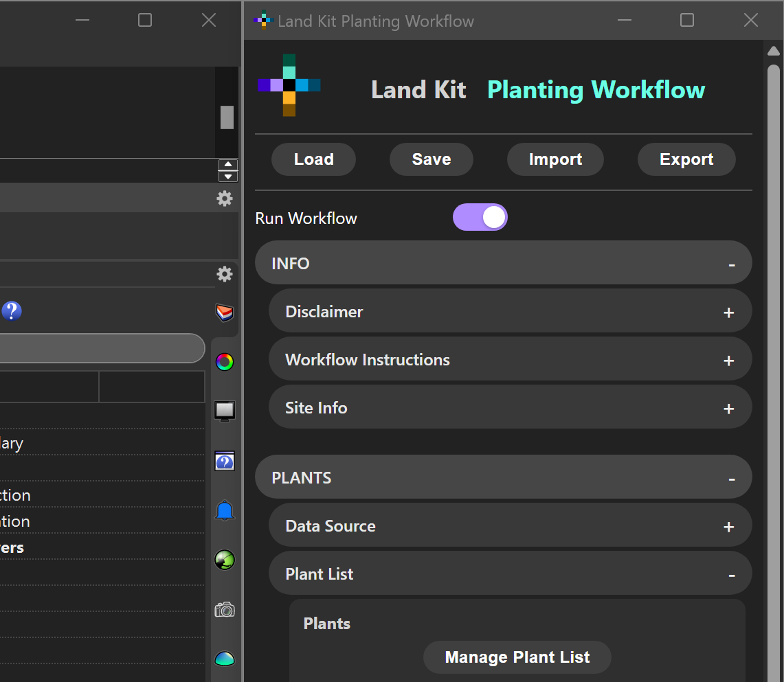Click the Land Kit colorful cross logo
784x682 pixels.
tap(289, 85)
